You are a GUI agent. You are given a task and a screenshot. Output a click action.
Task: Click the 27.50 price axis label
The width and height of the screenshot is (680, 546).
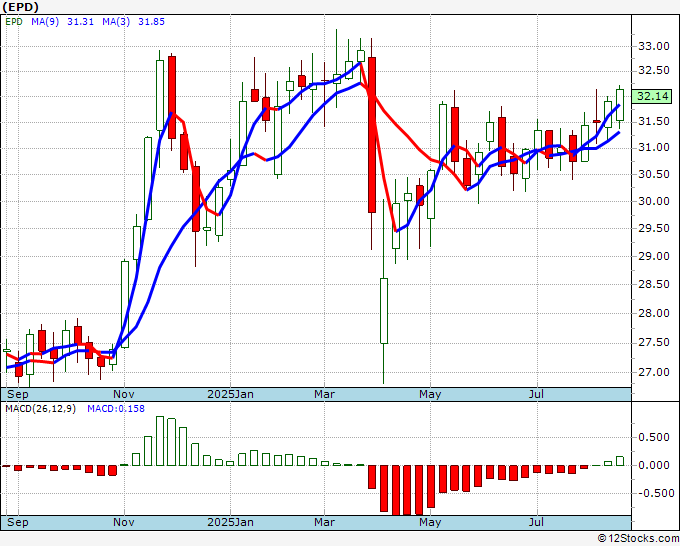click(654, 343)
